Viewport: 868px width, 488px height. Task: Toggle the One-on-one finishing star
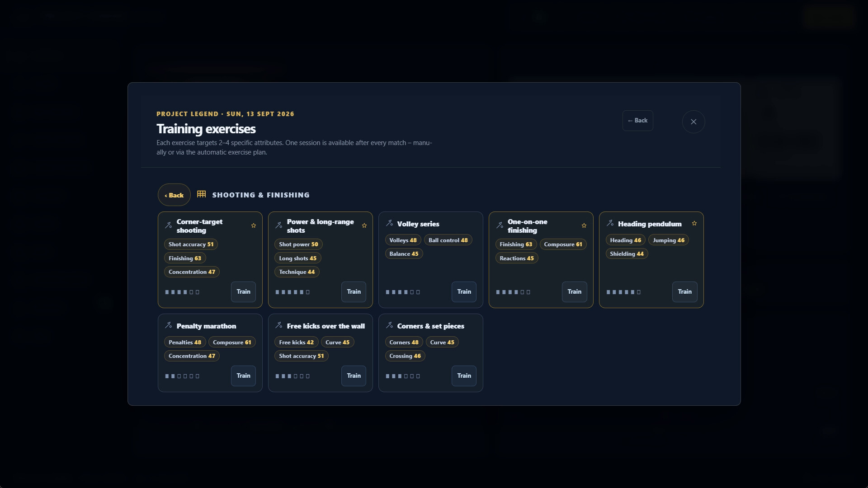[584, 225]
